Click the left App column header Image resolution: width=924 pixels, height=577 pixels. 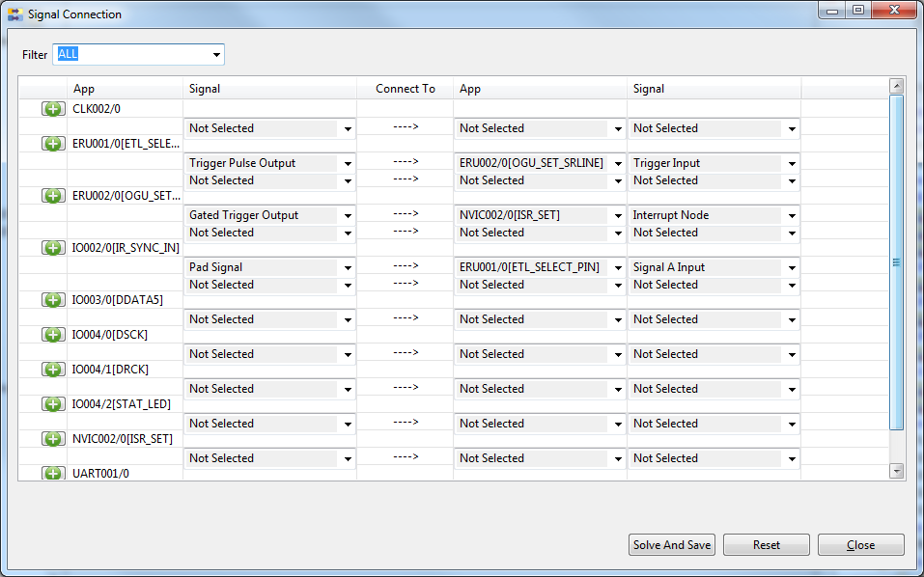125,89
